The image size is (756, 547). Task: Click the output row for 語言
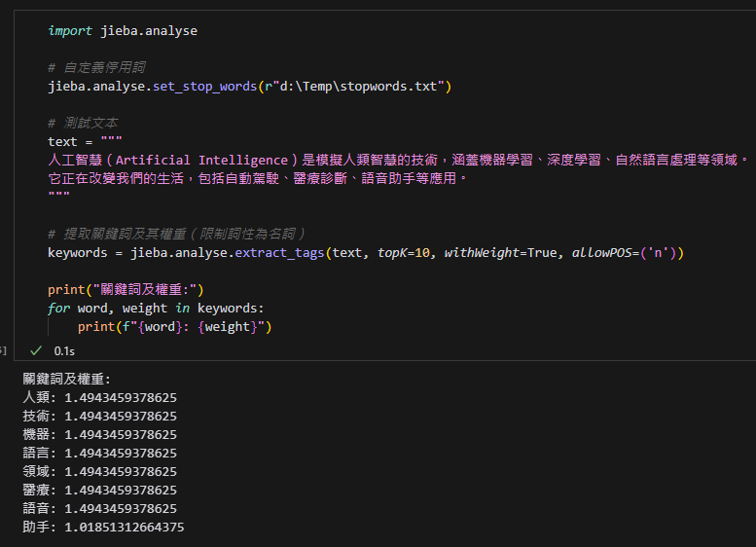tap(100, 453)
